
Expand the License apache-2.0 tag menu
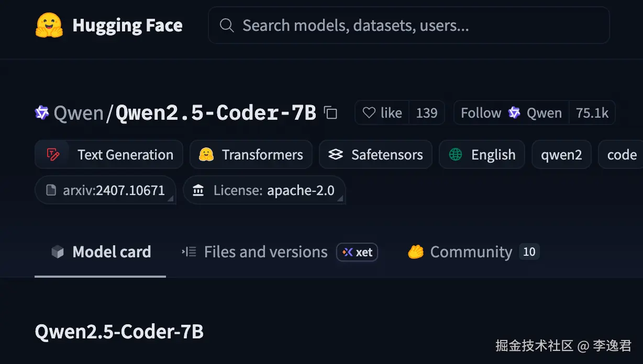(x=340, y=199)
